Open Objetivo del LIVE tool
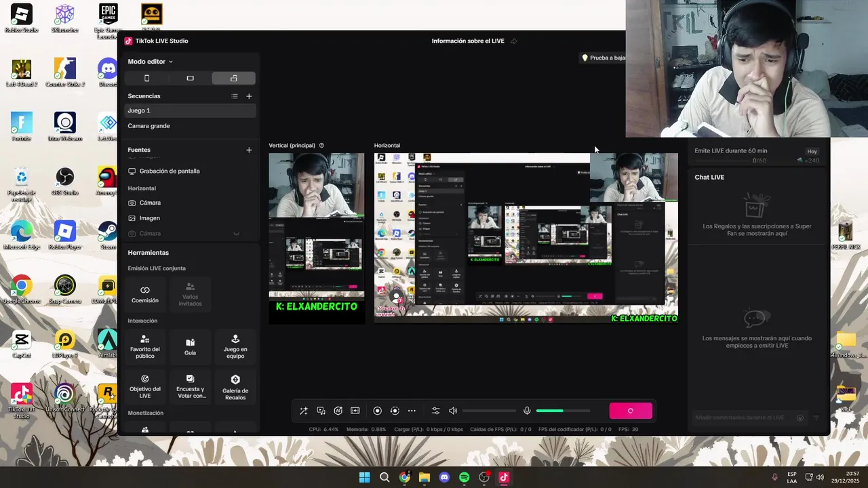 (145, 386)
